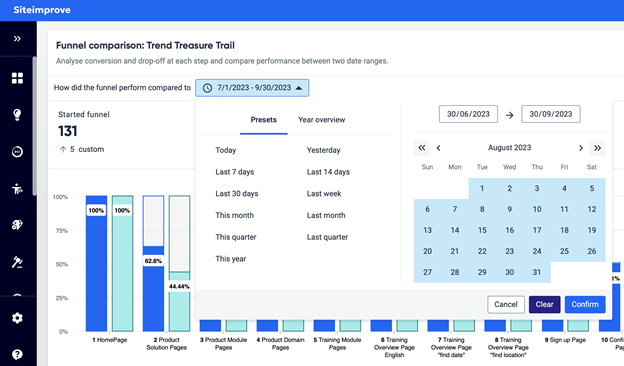The height and width of the screenshot is (366, 624).
Task: Select the Last quarter preset
Action: click(x=327, y=237)
